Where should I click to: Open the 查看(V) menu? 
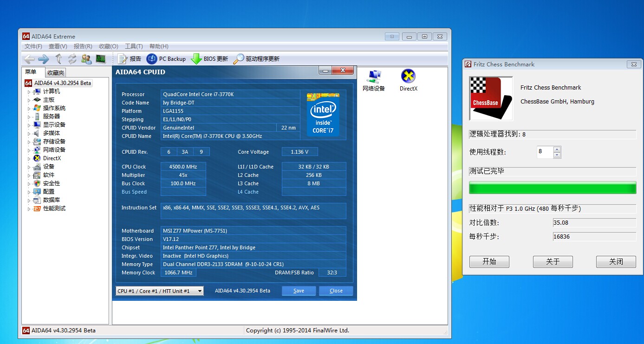pyautogui.click(x=58, y=46)
